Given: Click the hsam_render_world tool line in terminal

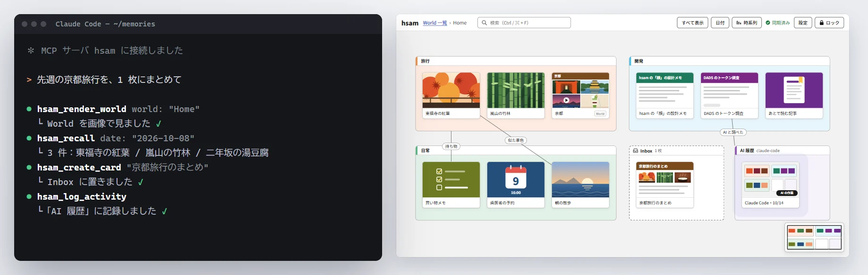Looking at the screenshot, I should click(118, 109).
